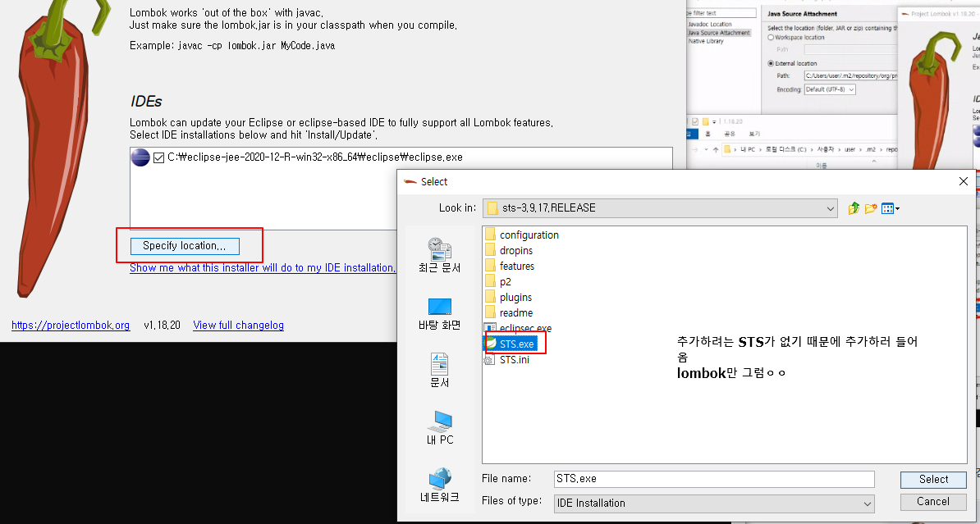Select the eclipsec.exe file
980x524 pixels.
[x=518, y=328]
